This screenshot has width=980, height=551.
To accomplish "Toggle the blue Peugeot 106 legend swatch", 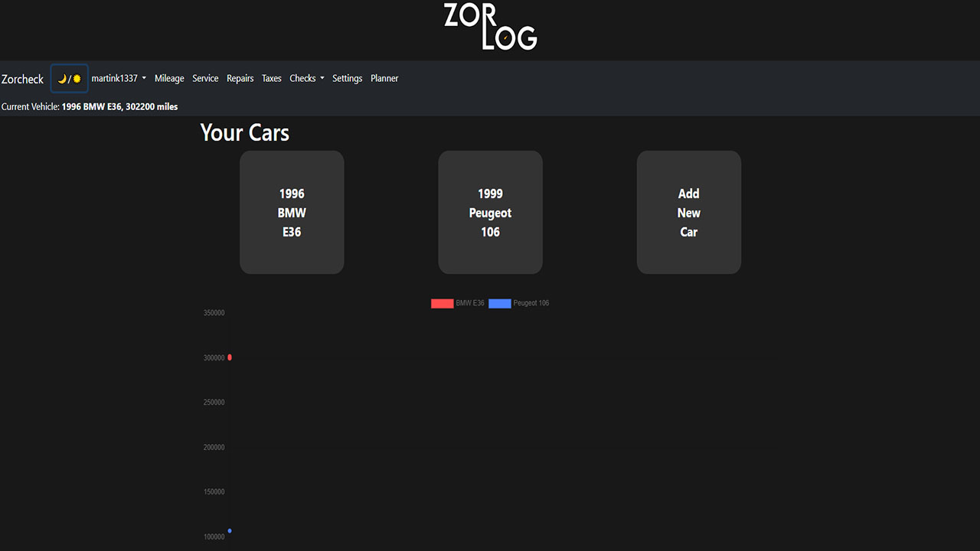I will [500, 303].
